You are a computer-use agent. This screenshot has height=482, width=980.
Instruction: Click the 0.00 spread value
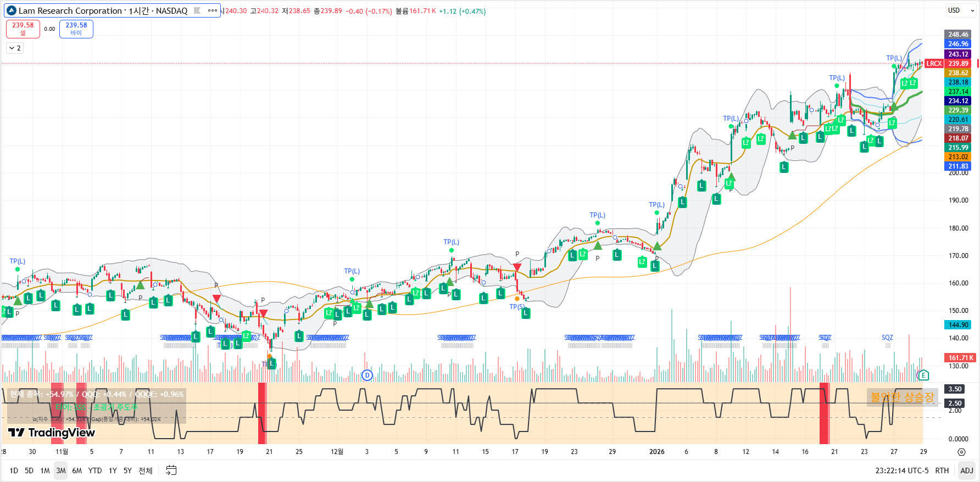point(49,29)
